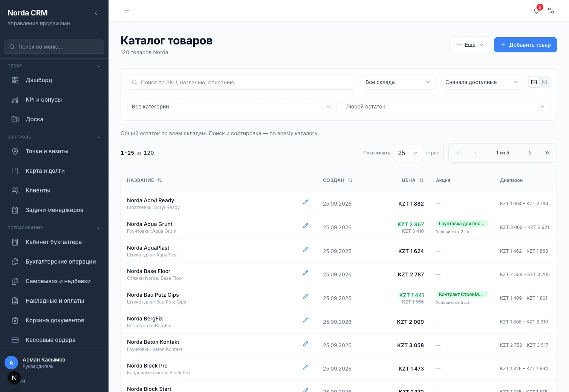Edit Norda Acryl Ready with pencil icon
Viewport: 569px width, 392px height.
pyautogui.click(x=306, y=202)
